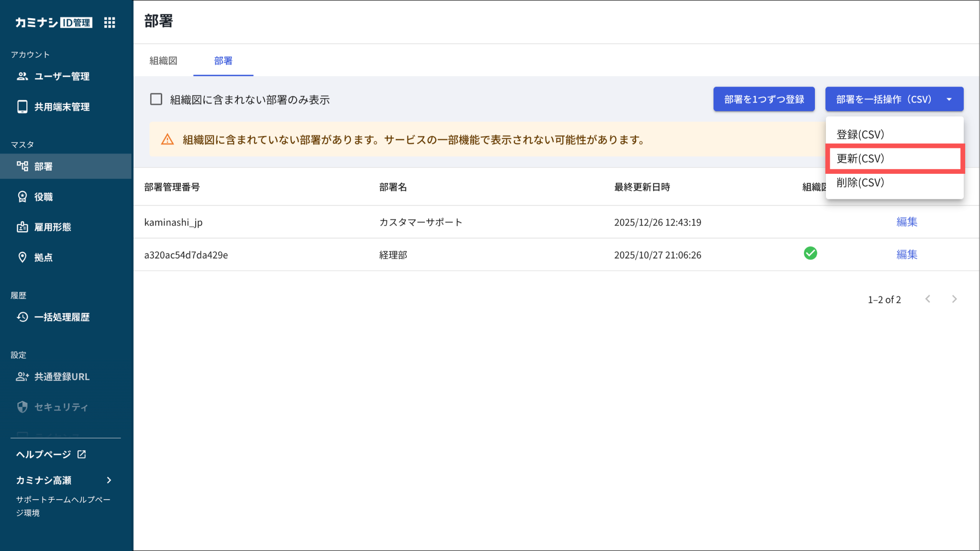Viewport: 980px width, 551px height.
Task: Click the 部署管理番号 column header
Action: point(172,187)
